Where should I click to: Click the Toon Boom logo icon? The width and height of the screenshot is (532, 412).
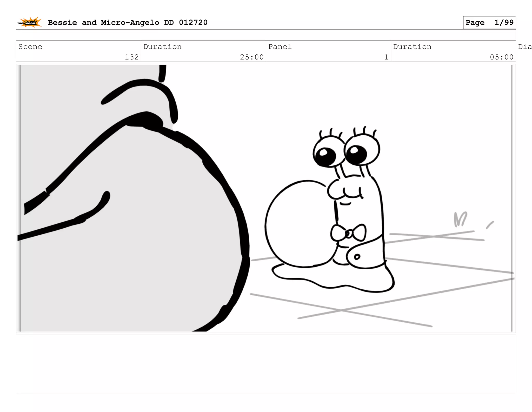pyautogui.click(x=29, y=23)
